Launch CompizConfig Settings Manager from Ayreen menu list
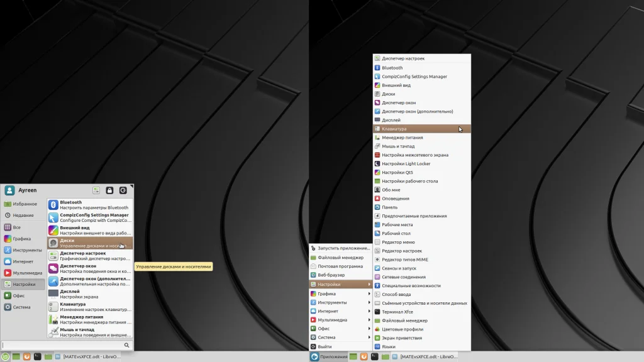Screen dimensions: 644x362 pyautogui.click(x=90, y=217)
